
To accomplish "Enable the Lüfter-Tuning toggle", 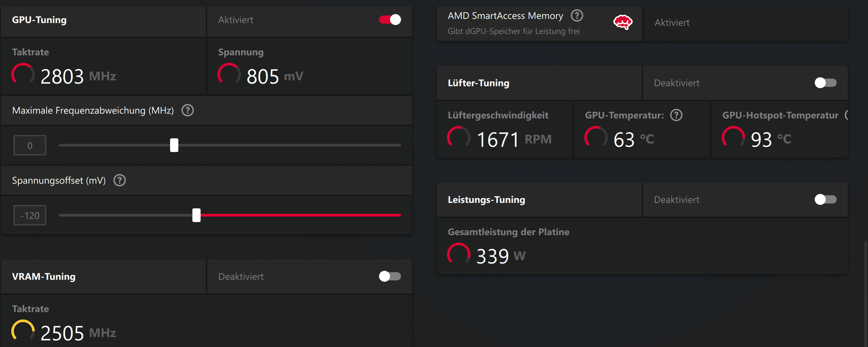I will (x=825, y=83).
